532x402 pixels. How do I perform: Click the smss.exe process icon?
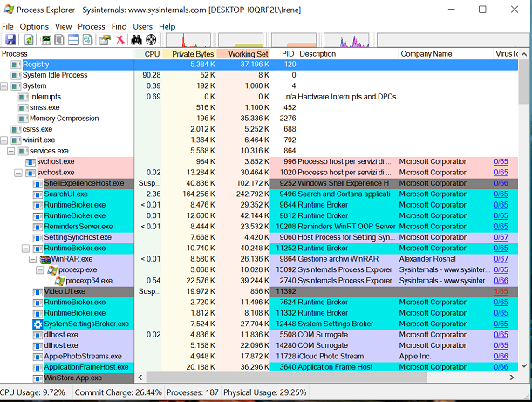23,108
